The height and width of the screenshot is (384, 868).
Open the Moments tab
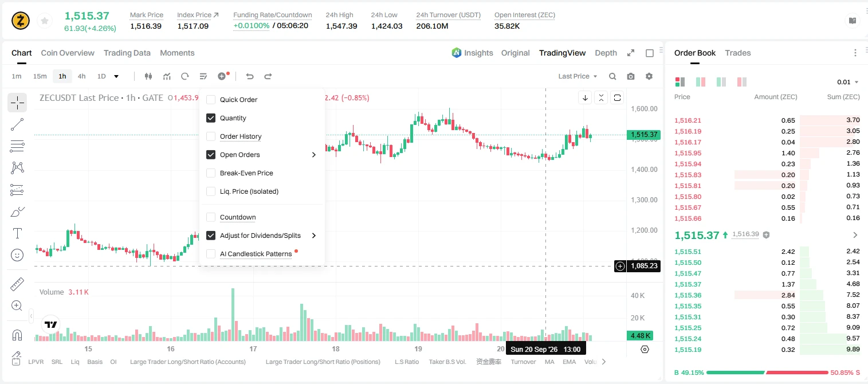[177, 53]
